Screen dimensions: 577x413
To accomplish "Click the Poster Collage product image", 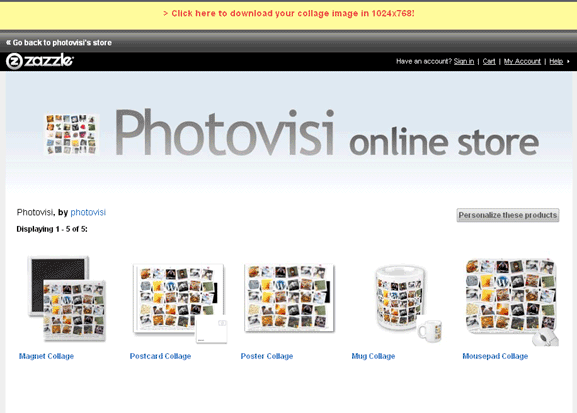I will (289, 298).
